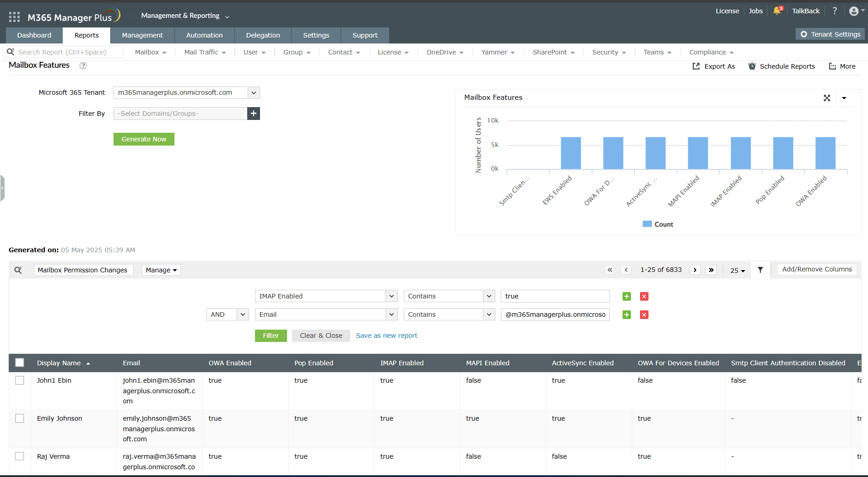The image size is (868, 477).
Task: Go to next page of results
Action: tap(695, 270)
